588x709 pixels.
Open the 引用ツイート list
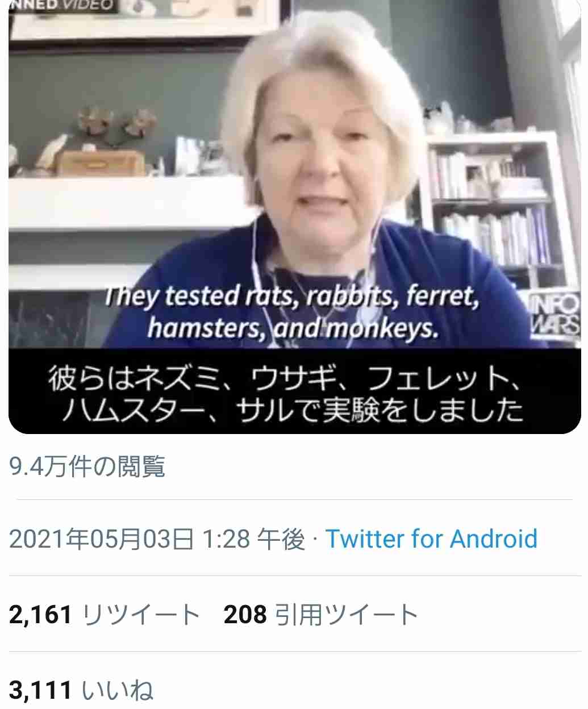347,615
